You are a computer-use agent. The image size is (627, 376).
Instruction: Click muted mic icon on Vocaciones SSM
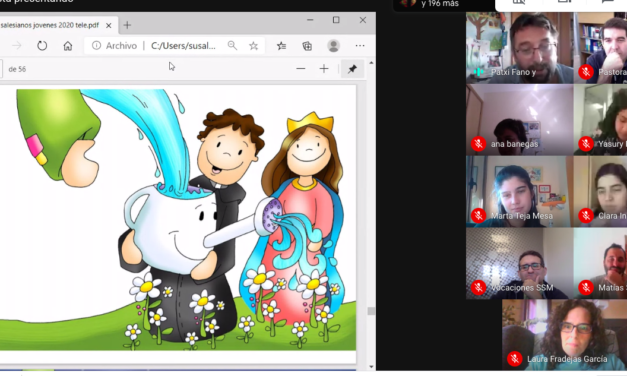click(478, 287)
